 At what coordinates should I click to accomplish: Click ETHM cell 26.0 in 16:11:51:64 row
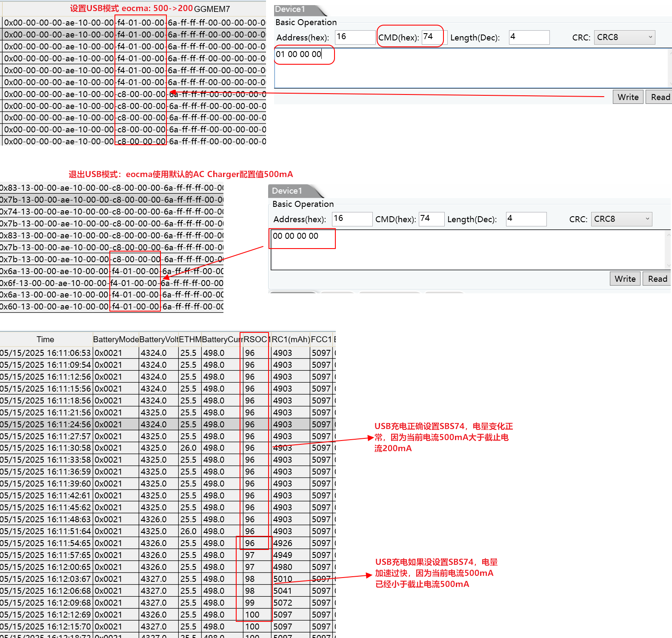pos(190,531)
